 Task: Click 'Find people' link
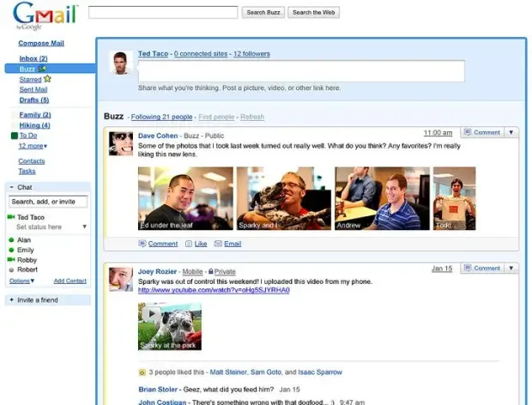click(216, 117)
